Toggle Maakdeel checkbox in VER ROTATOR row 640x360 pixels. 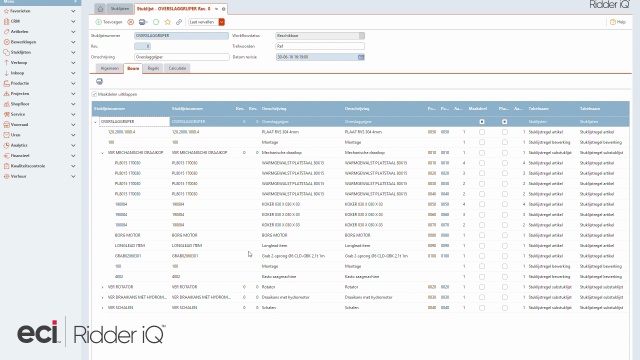coord(482,287)
